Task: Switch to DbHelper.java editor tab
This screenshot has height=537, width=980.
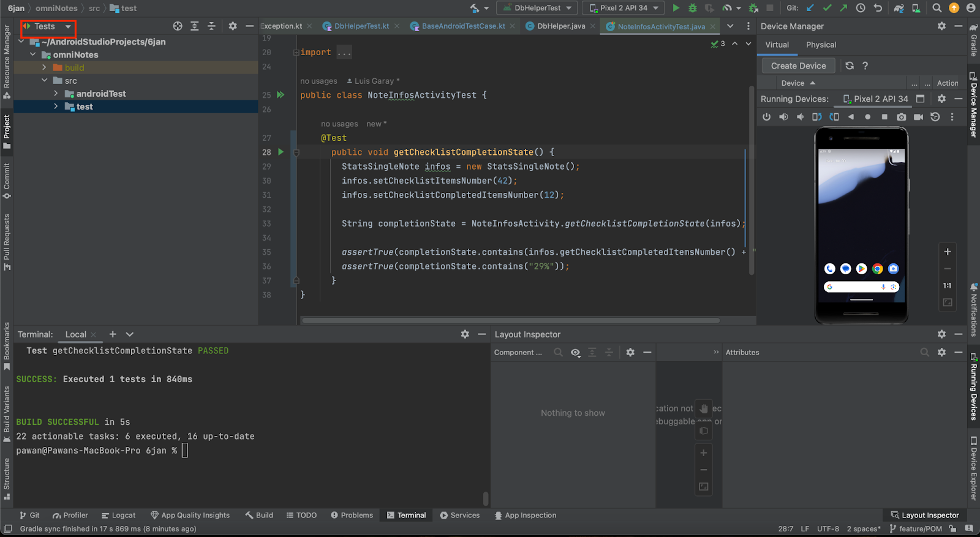Action: 560,26
